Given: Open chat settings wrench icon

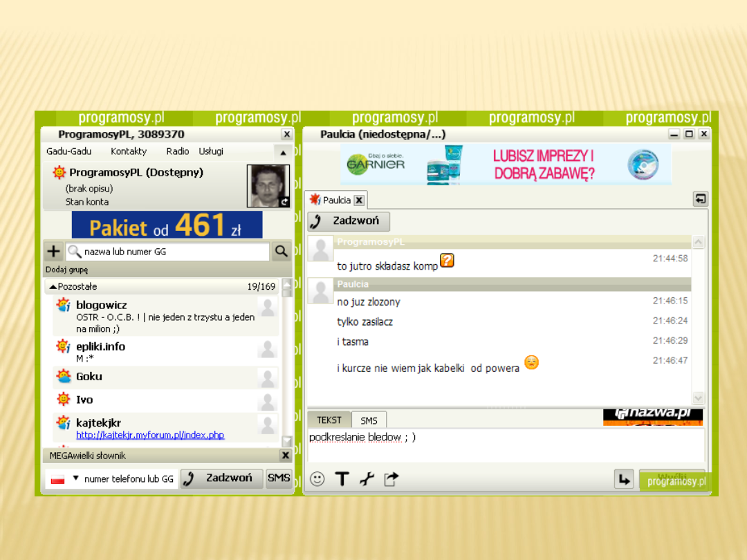Looking at the screenshot, I should click(x=367, y=478).
